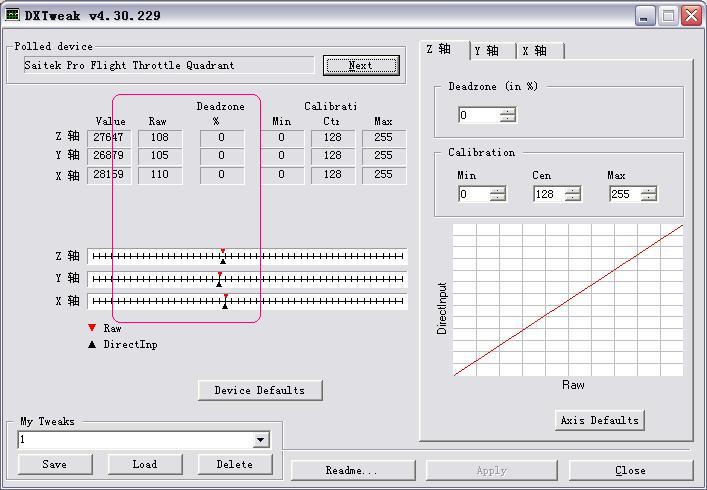Click the My Tweaks combo box text
This screenshot has height=490, width=707.
(x=135, y=440)
